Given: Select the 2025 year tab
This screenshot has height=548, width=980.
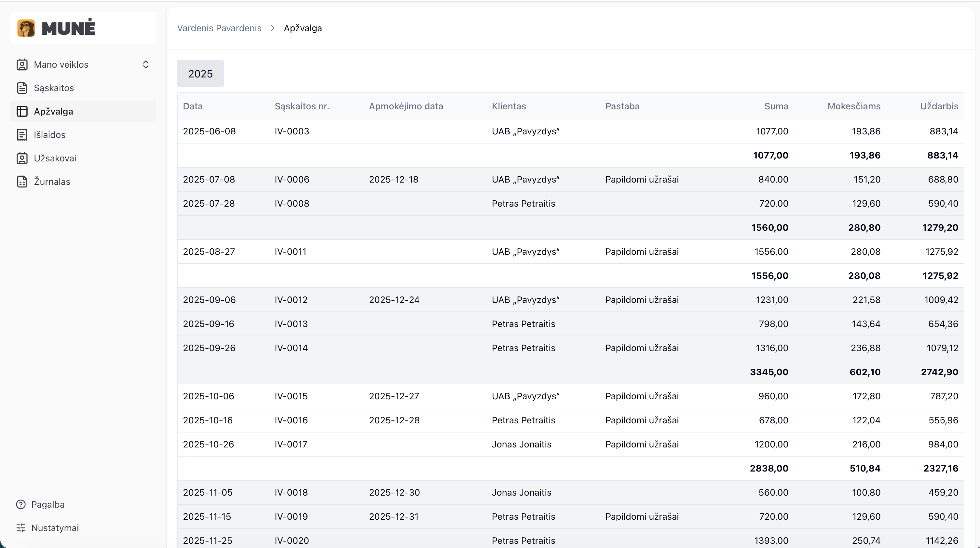Looking at the screenshot, I should click(x=200, y=74).
